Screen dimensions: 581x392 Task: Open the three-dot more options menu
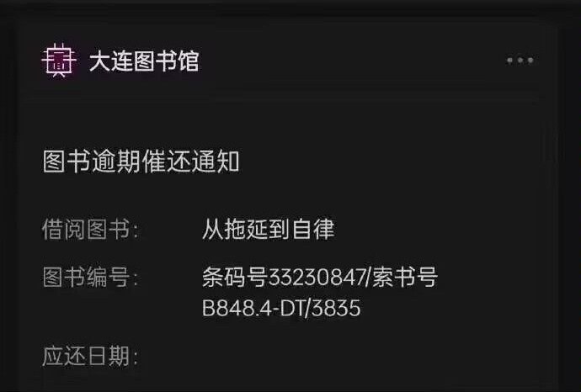520,61
